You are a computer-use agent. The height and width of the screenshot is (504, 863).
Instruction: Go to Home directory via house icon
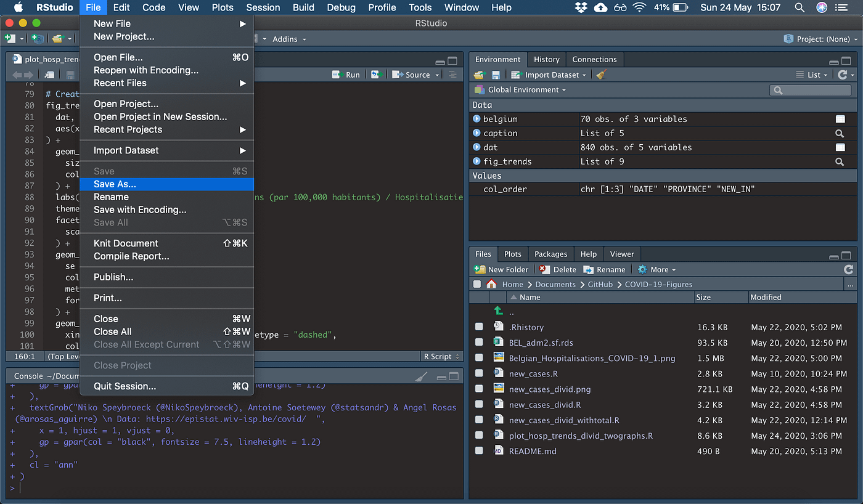pos(491,284)
